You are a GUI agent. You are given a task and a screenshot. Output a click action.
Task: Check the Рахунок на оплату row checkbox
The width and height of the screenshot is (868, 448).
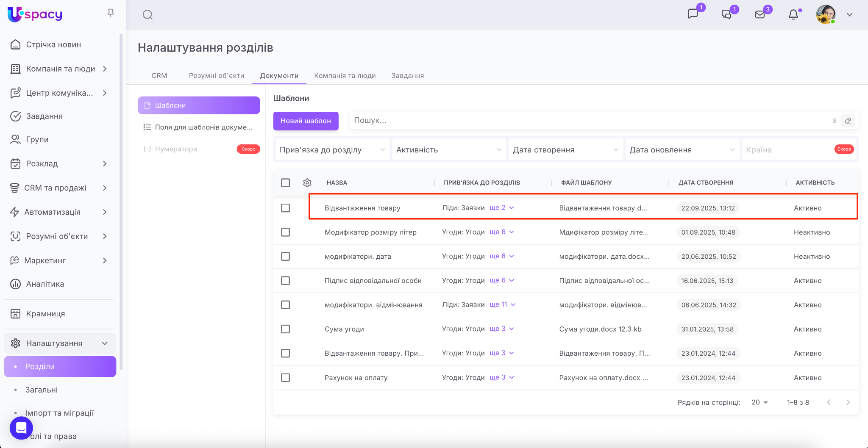(285, 378)
